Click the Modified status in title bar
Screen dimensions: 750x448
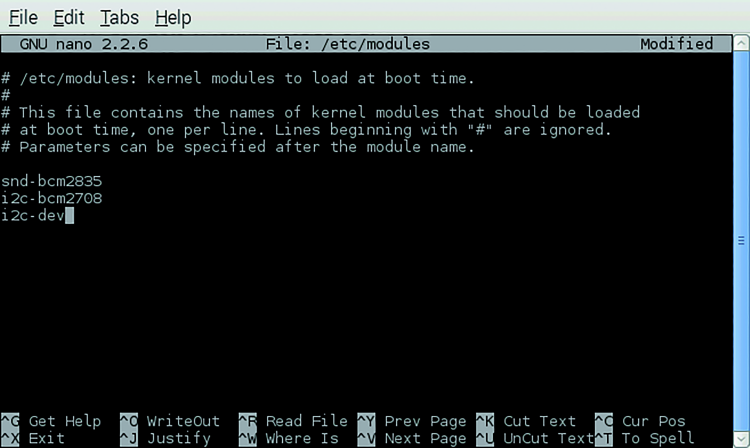pyautogui.click(x=676, y=44)
